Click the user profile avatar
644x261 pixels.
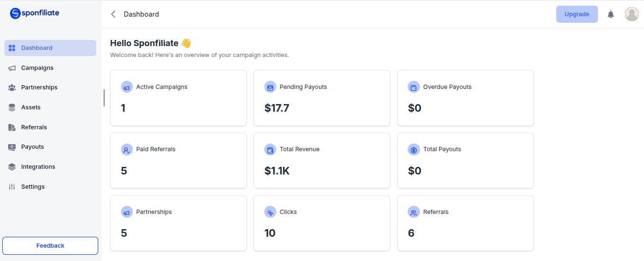click(x=632, y=14)
